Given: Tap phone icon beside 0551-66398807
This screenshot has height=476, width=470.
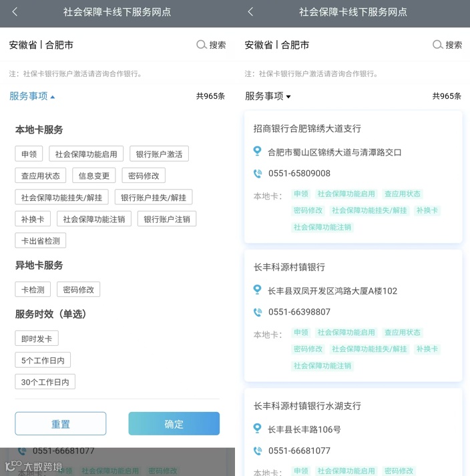Looking at the screenshot, I should 258,312.
